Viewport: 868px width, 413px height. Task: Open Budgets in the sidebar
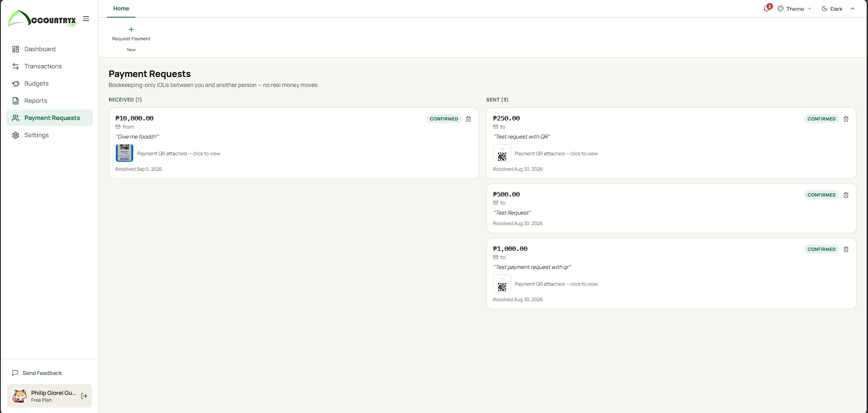click(x=49, y=83)
